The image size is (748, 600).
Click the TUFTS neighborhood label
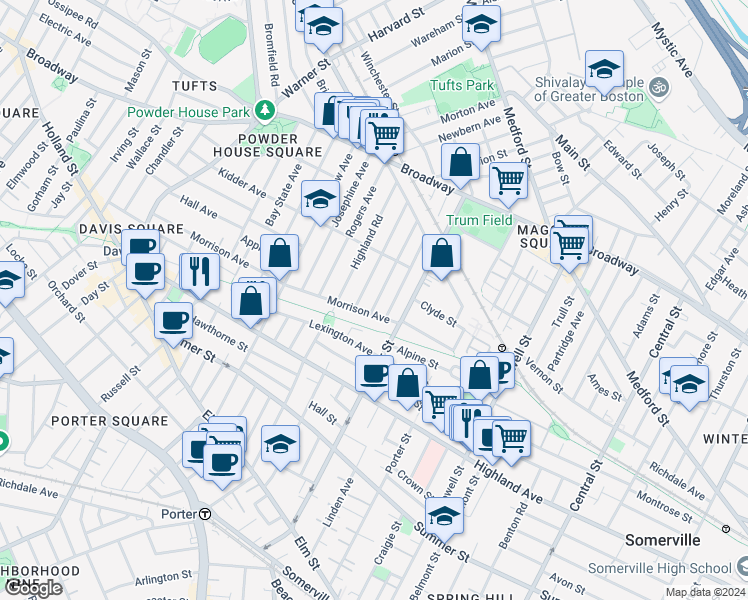195,86
